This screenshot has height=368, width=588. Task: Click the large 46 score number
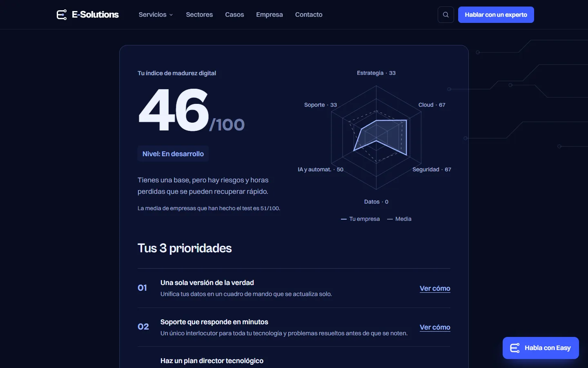pos(174,110)
